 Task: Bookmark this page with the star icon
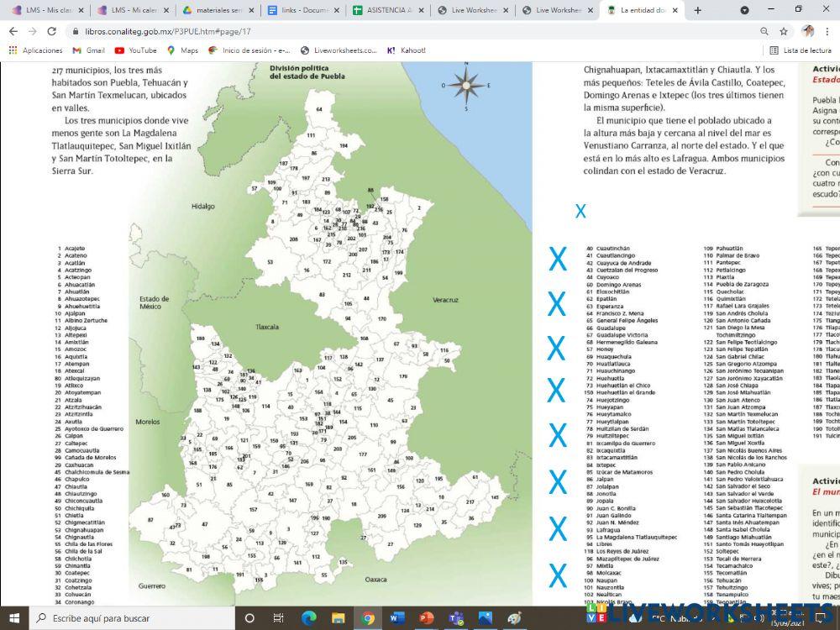(x=784, y=31)
